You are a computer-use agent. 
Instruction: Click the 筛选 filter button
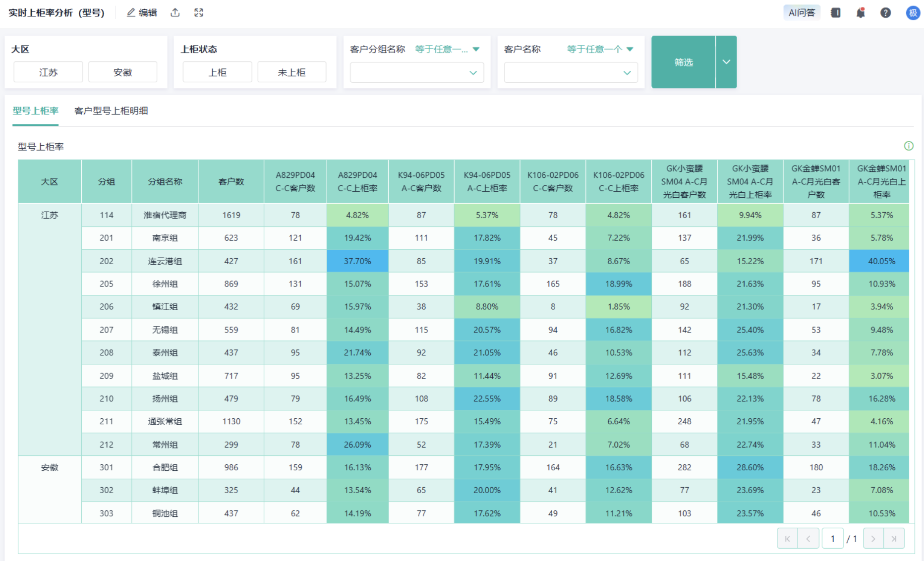683,62
